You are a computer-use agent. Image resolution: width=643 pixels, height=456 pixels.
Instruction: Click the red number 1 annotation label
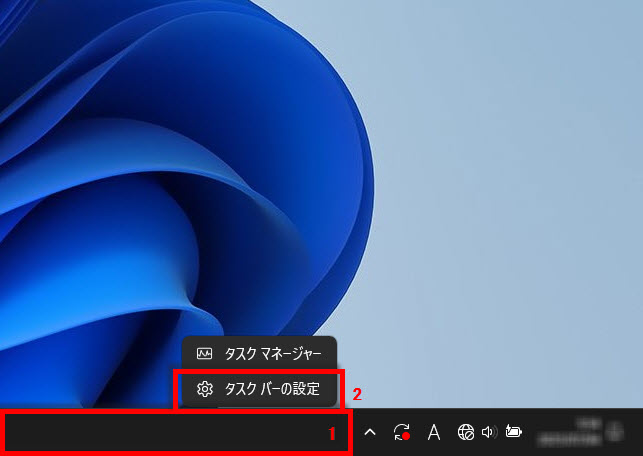(333, 433)
